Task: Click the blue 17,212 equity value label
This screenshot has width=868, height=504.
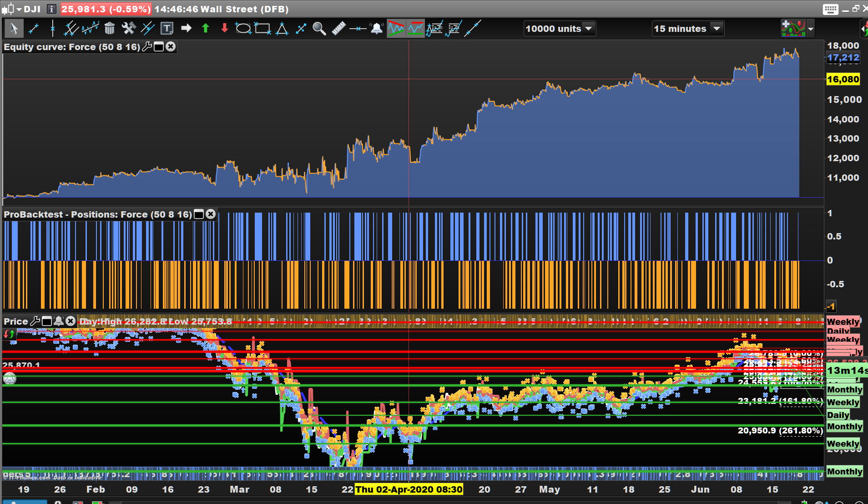Action: (843, 57)
